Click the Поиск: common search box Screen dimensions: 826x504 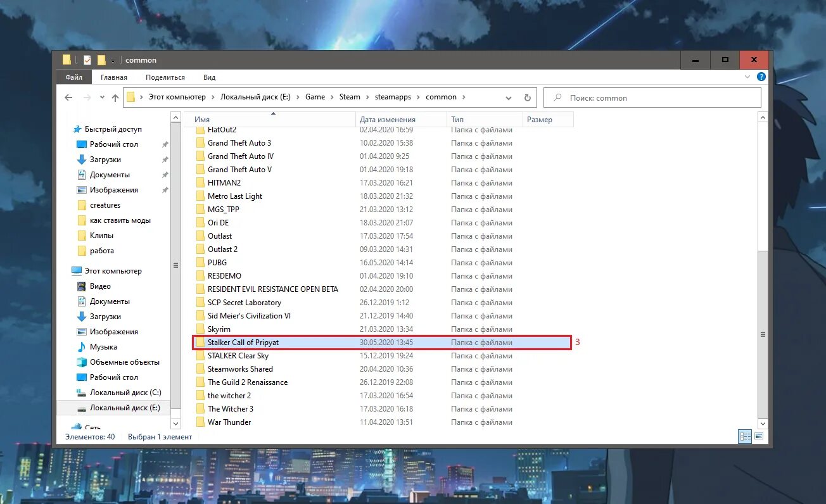tap(652, 98)
